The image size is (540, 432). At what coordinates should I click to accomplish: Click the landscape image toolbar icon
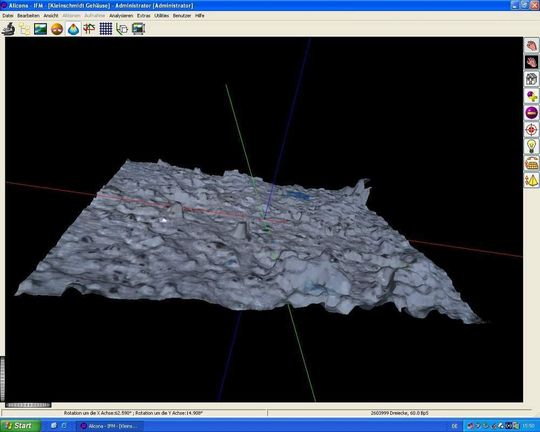tap(41, 29)
